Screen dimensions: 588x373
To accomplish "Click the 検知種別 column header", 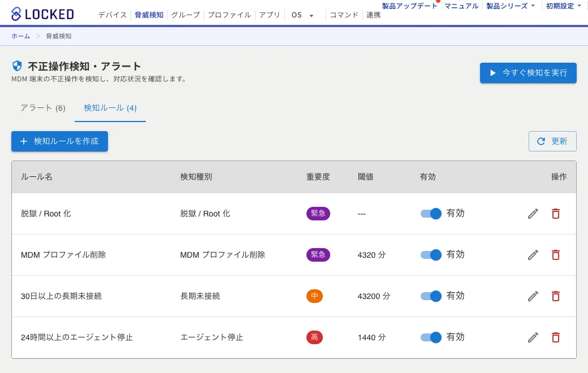I will click(x=196, y=177).
